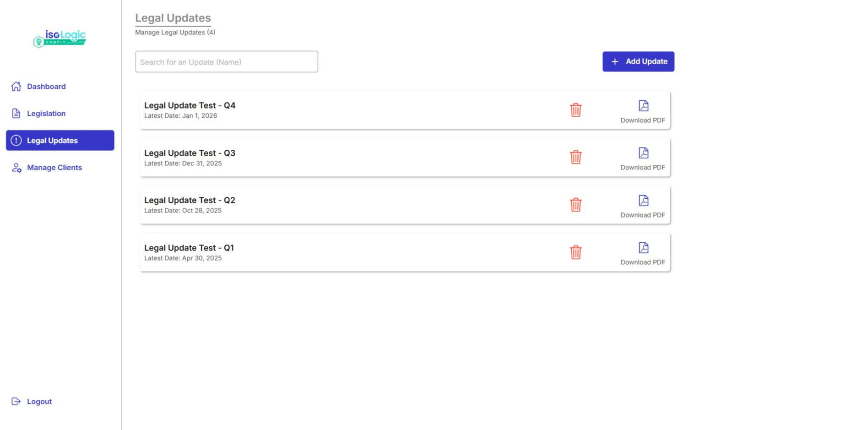Click the Logout exit icon
The image size is (868, 430).
tap(16, 401)
